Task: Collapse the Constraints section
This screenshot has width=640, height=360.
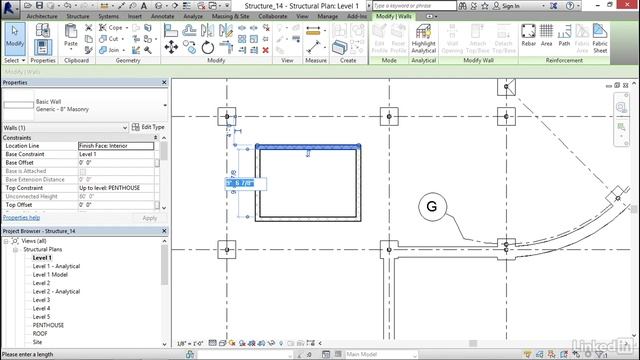Action: (156, 138)
